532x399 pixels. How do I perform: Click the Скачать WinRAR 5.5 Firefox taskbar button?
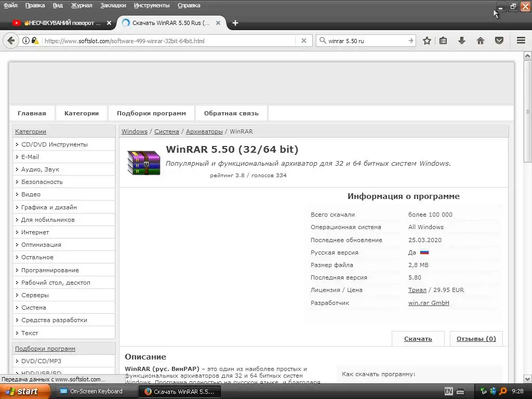coord(179,391)
